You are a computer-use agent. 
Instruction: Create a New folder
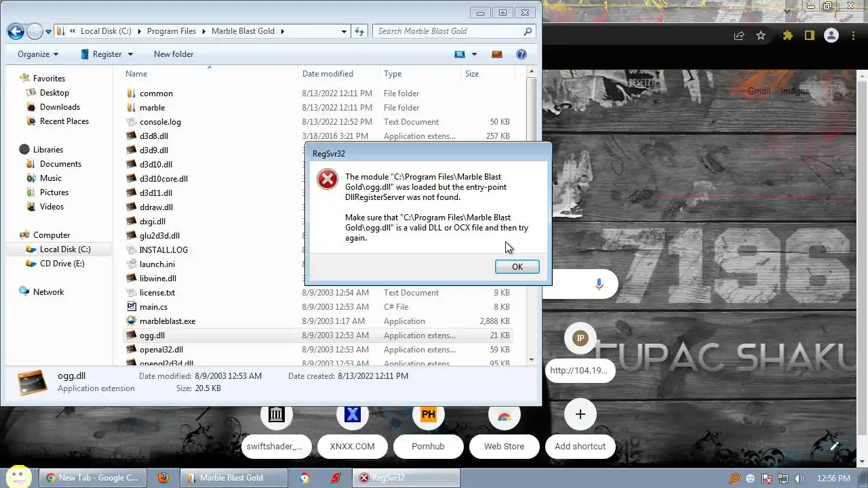pos(174,54)
